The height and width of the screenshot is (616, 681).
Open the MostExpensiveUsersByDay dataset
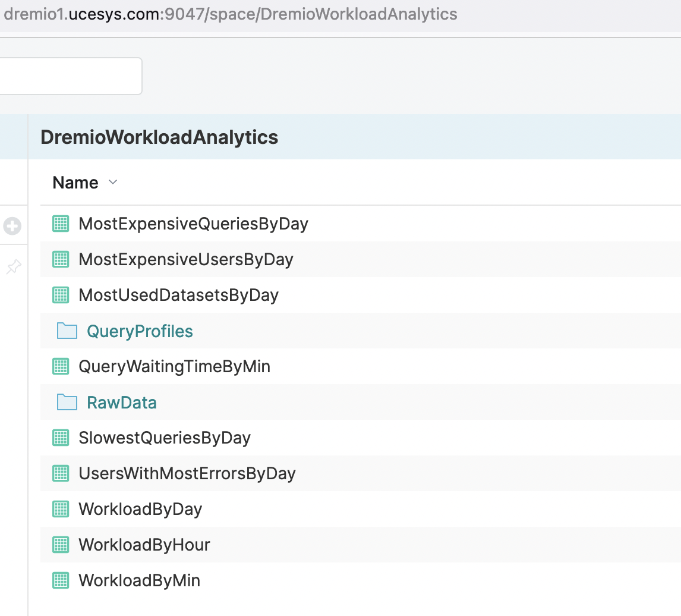click(x=186, y=260)
